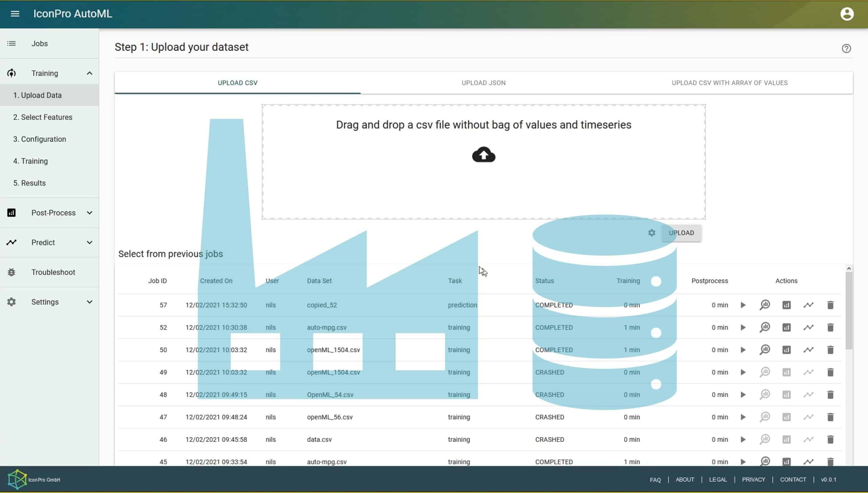Expand the Predict sidebar section
This screenshot has width=868, height=493.
tap(89, 242)
